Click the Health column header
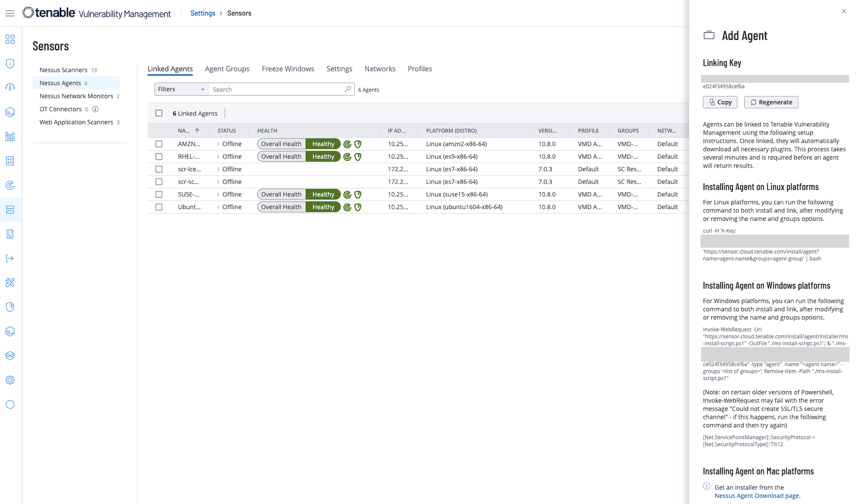The width and height of the screenshot is (861, 504). click(267, 131)
